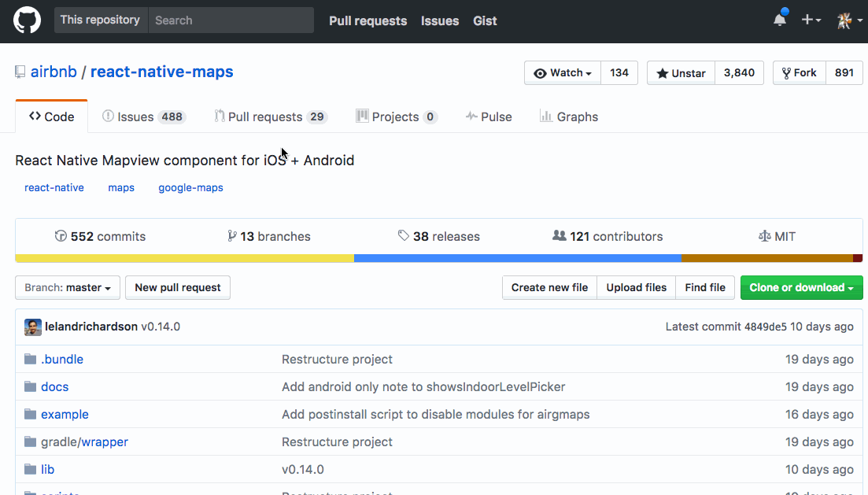The height and width of the screenshot is (495, 868).
Task: Click the repository book icon beside airbnb
Action: coord(20,72)
